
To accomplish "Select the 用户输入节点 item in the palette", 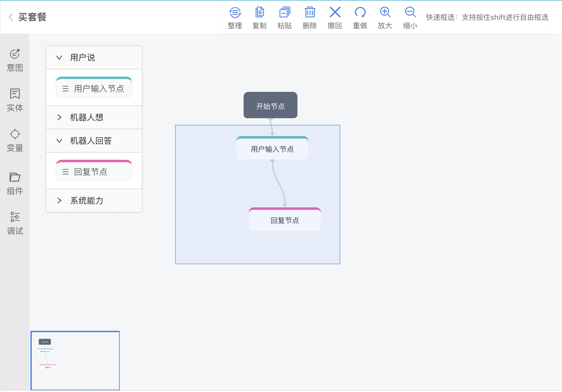I will [x=94, y=87].
